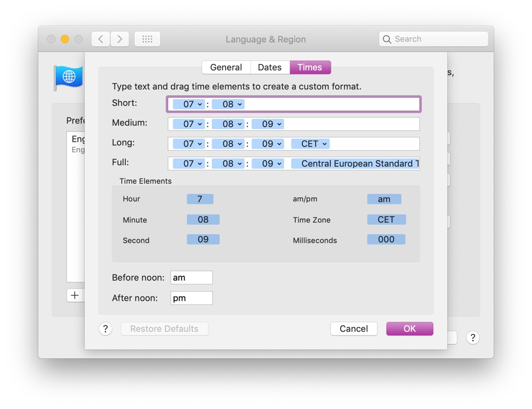Click the Restore Defaults button
The image size is (532, 409).
164,329
